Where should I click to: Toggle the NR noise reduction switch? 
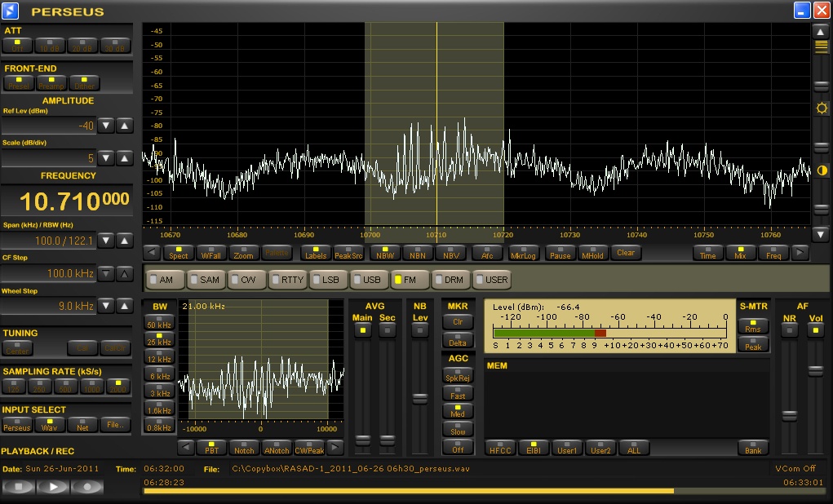pyautogui.click(x=789, y=329)
